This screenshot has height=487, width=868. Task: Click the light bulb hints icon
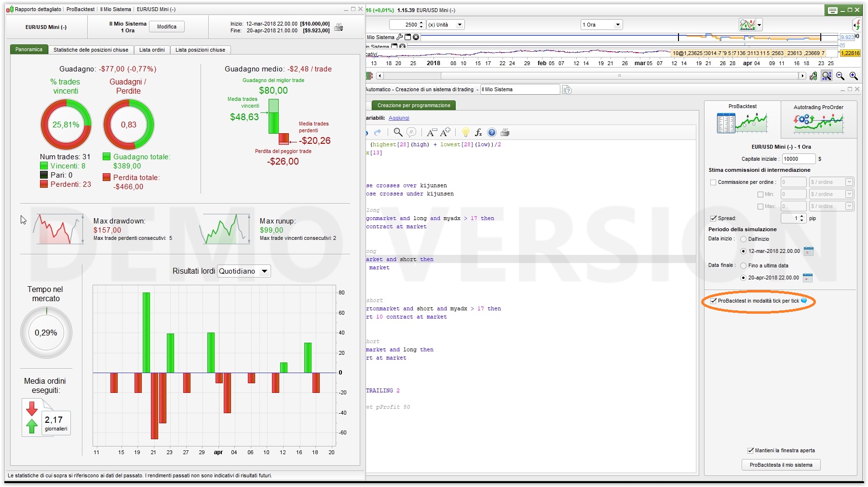465,132
